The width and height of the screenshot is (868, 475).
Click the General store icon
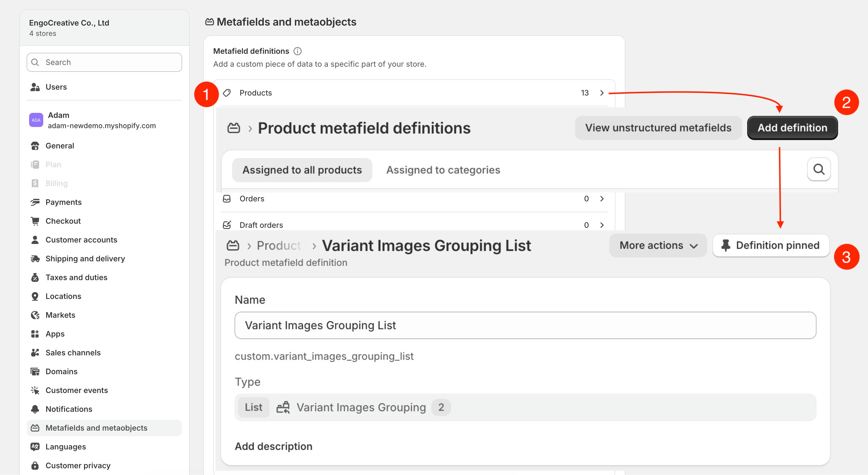(35, 146)
